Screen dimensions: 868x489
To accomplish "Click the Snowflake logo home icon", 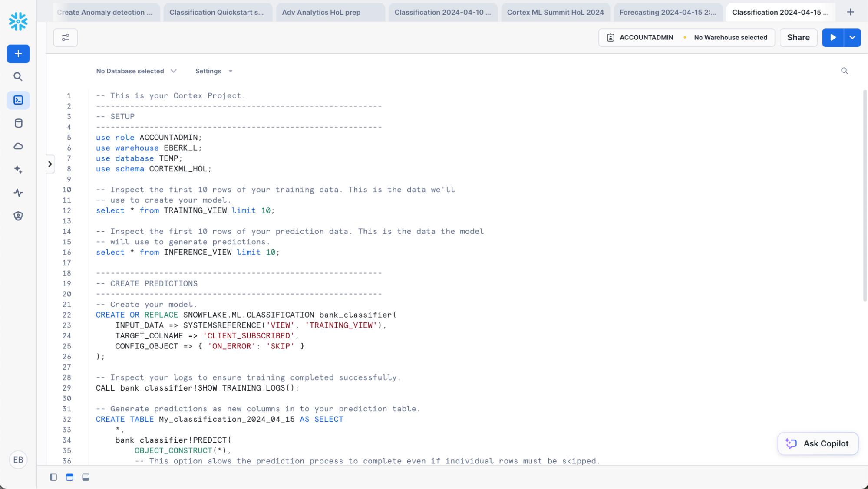I will click(x=18, y=21).
